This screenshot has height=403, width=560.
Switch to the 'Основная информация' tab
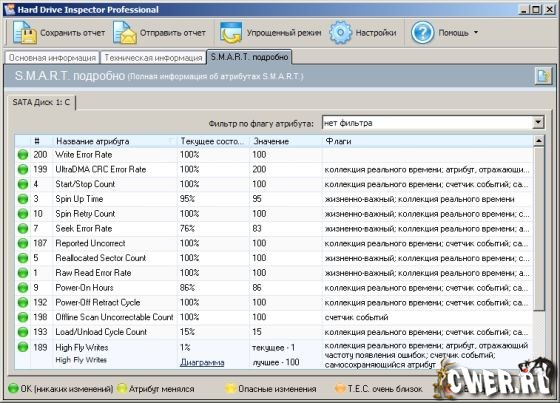click(x=52, y=58)
